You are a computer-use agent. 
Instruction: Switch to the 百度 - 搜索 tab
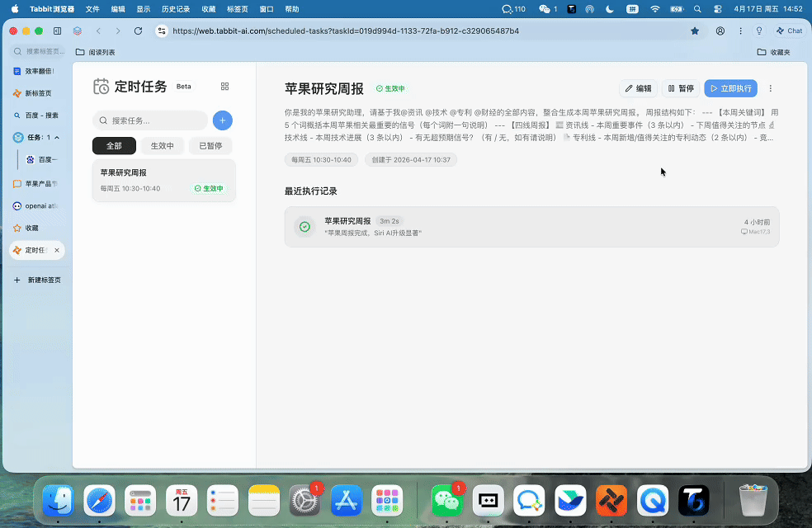pos(37,115)
